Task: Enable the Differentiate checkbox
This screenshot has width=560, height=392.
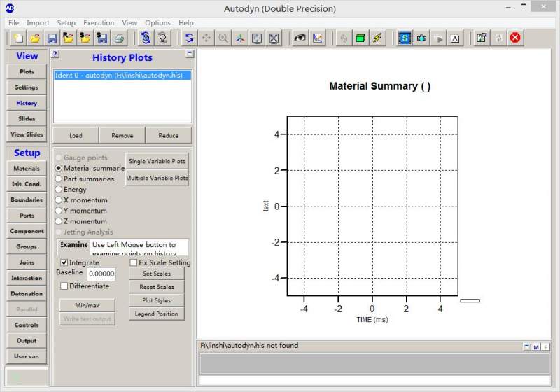Action: (x=64, y=286)
